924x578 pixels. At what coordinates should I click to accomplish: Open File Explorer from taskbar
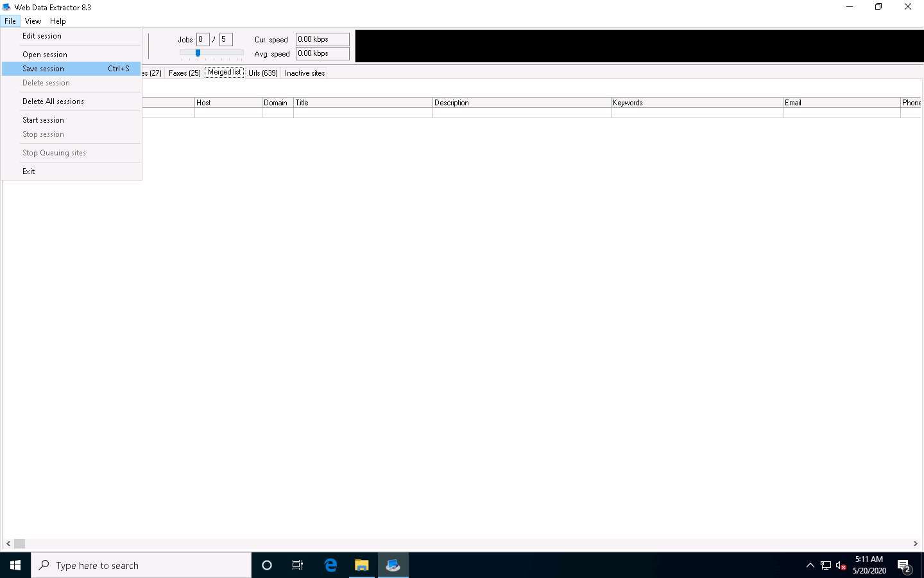(x=362, y=565)
